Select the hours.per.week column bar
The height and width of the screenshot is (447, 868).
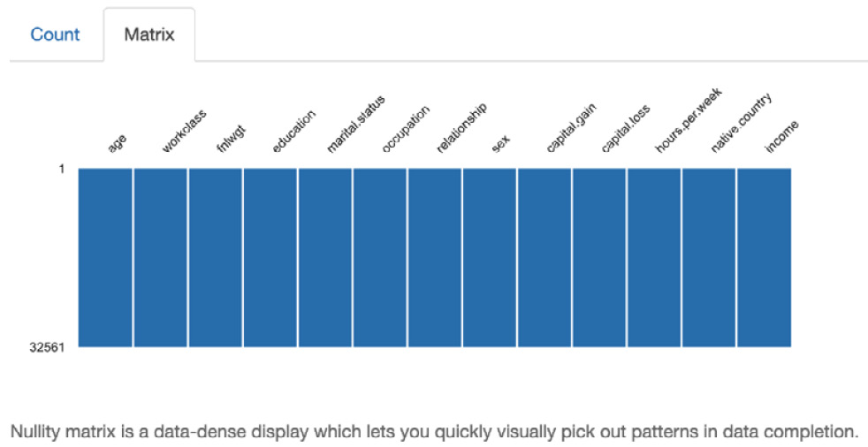click(654, 258)
